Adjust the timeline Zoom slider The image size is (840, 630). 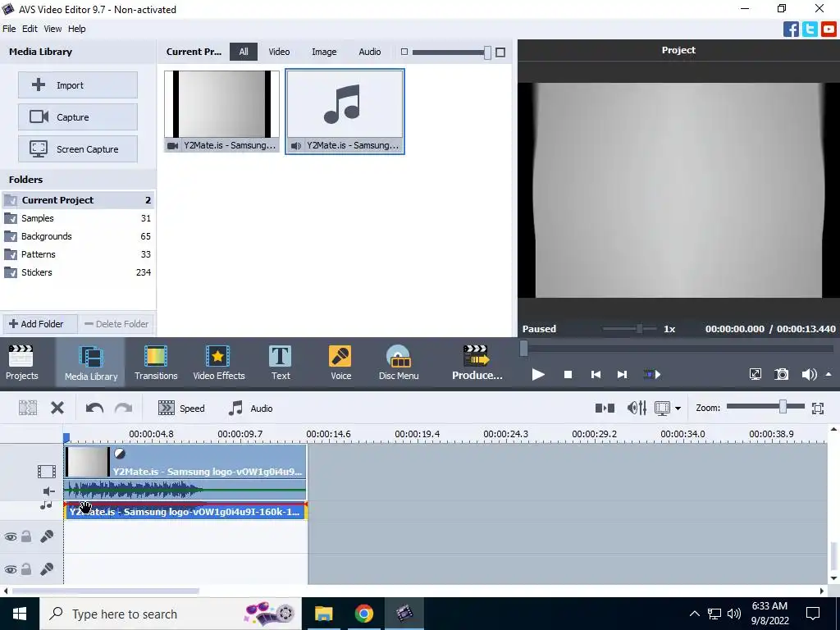click(783, 407)
